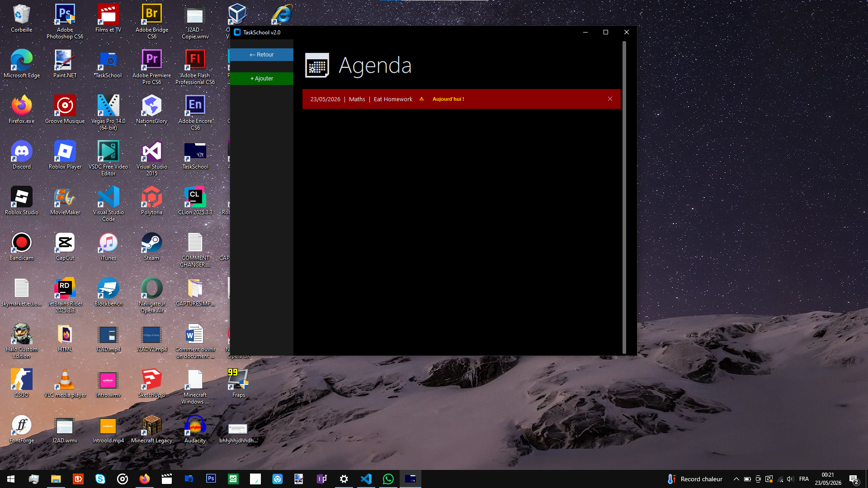Open Adobe Premiere Pro CS6 shortcut
The width and height of the screenshot is (868, 488).
tap(152, 67)
